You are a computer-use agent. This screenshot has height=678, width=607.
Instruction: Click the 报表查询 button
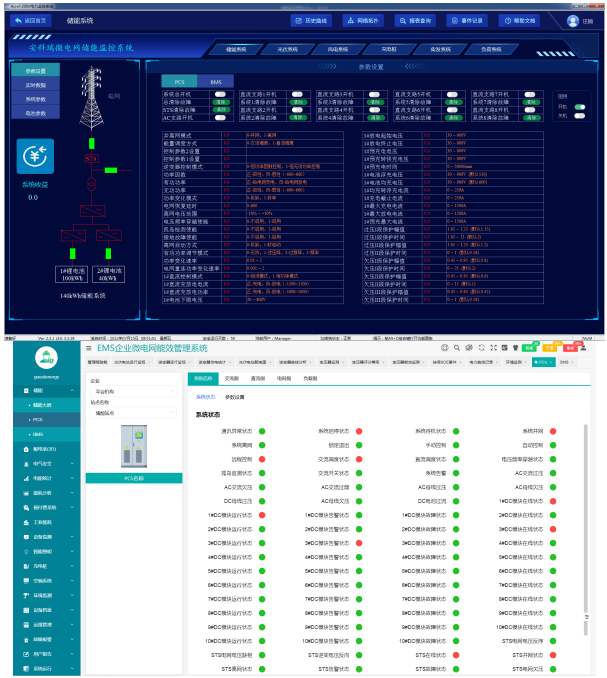[x=415, y=21]
